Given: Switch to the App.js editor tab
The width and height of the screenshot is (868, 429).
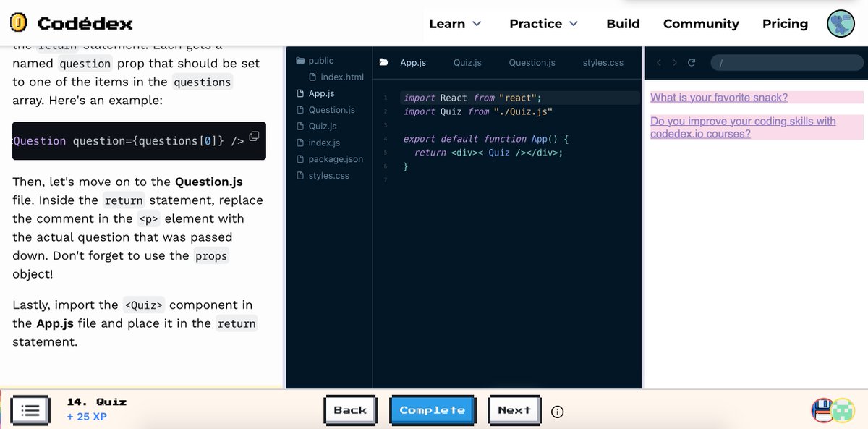Looking at the screenshot, I should point(413,63).
